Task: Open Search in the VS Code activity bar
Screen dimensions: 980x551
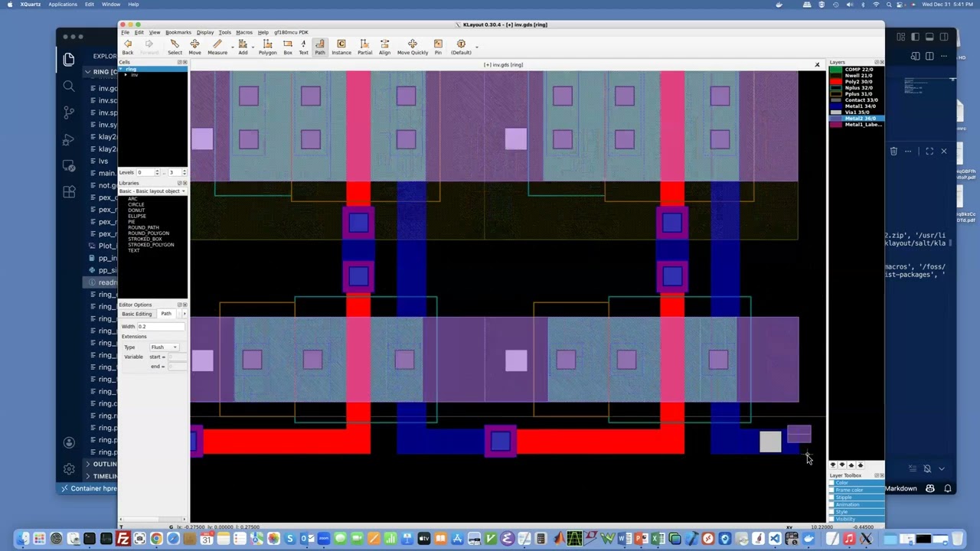Action: 69,86
